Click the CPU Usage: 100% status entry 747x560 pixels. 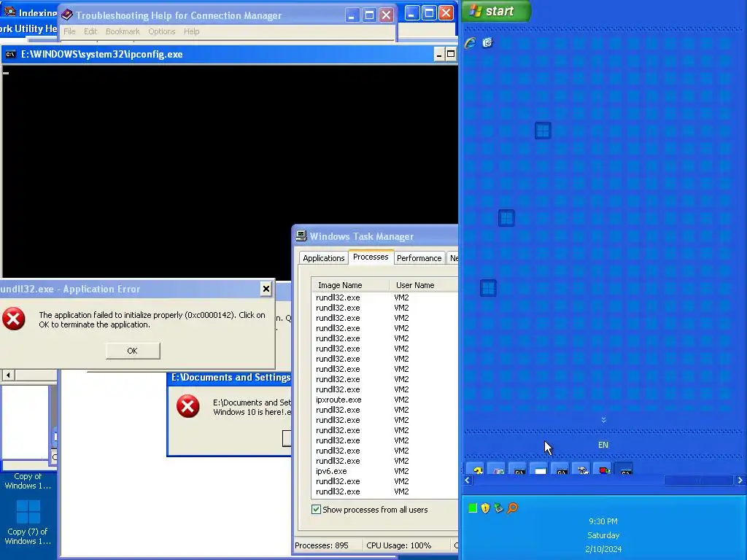399,545
